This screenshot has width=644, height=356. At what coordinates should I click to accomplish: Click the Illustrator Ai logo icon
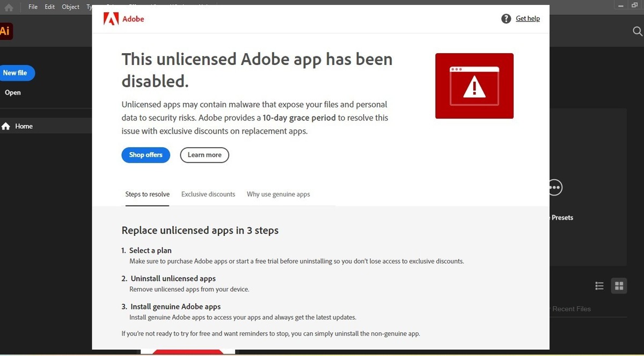5,31
